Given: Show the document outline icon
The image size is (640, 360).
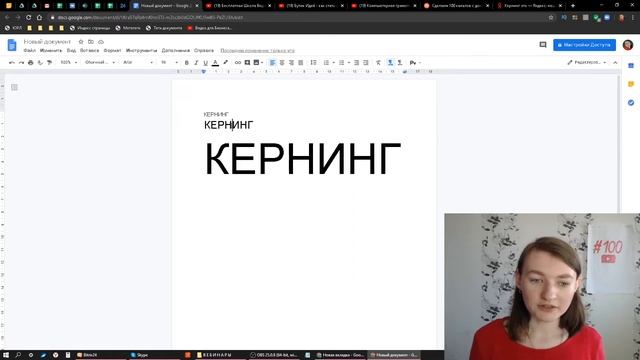Looking at the screenshot, I should tap(14, 87).
